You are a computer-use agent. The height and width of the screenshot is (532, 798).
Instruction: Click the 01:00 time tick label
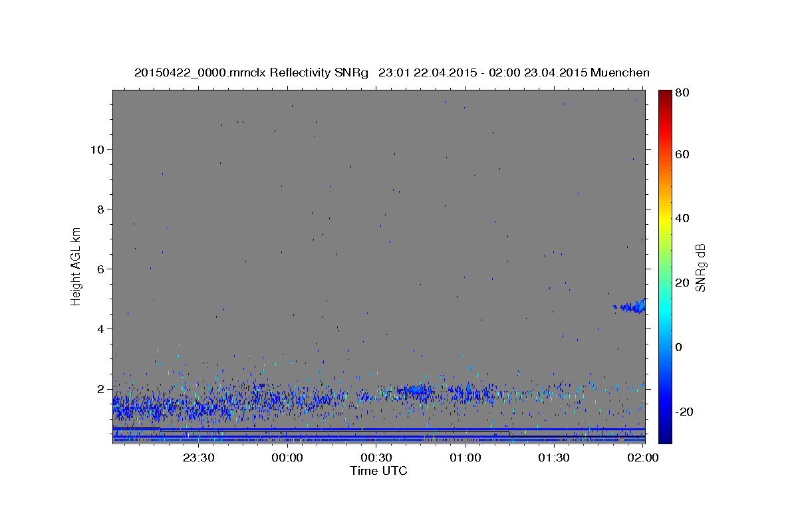tap(465, 458)
